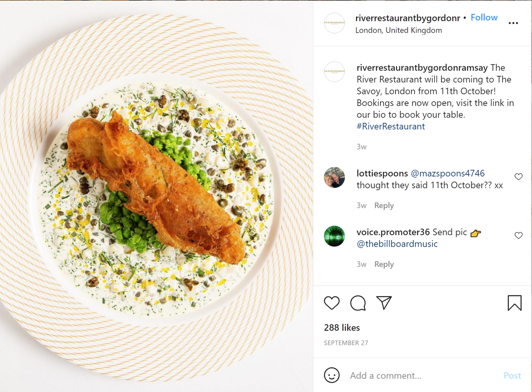The image size is (532, 392).
Task: Open the three-dot more options menu
Action: pos(513,23)
